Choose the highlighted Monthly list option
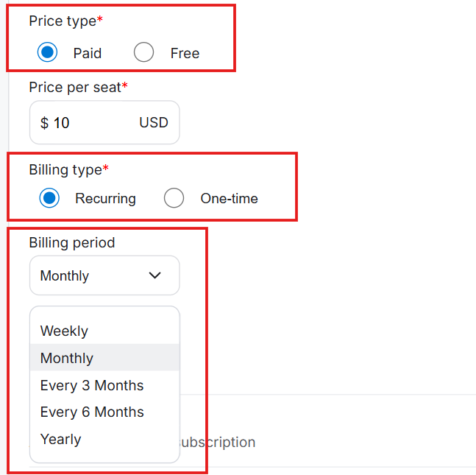The image size is (476, 475). point(67,358)
